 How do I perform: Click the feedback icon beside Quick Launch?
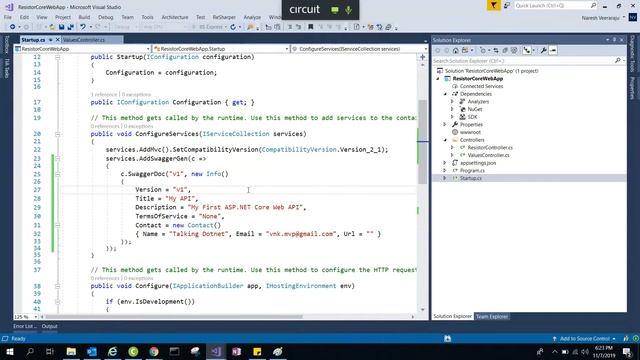[x=507, y=5]
